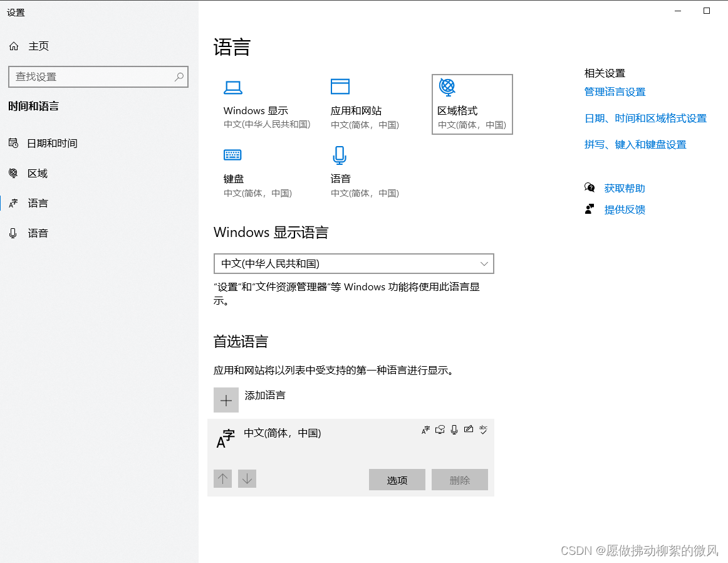Screen dimensions: 728x563
Task: Select the 中文(简体，中国) language entry
Action: (351, 458)
